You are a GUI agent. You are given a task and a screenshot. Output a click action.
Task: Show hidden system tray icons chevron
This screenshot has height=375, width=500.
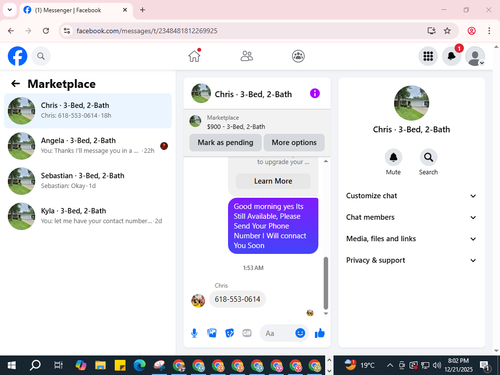click(x=390, y=365)
